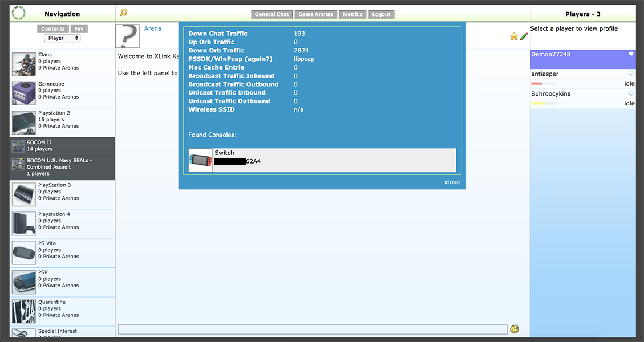Click the question mark arena avatar

pyautogui.click(x=127, y=36)
